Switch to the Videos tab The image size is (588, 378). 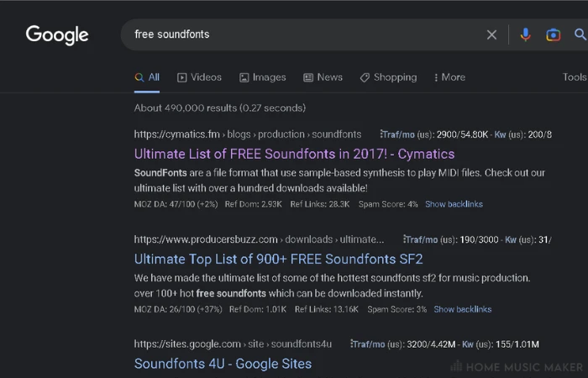coord(200,77)
